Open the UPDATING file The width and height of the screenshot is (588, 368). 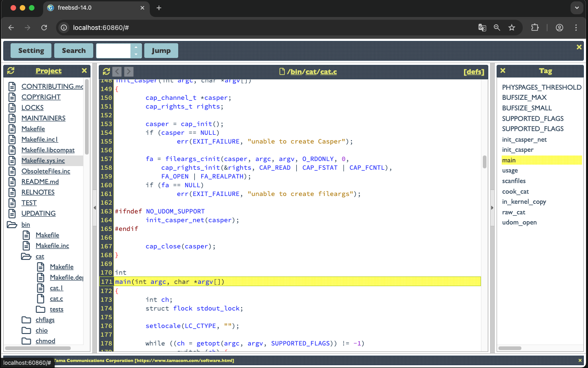pos(39,214)
